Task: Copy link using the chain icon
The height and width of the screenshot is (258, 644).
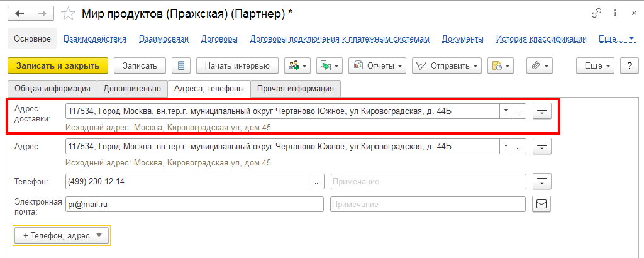Action: [596, 13]
